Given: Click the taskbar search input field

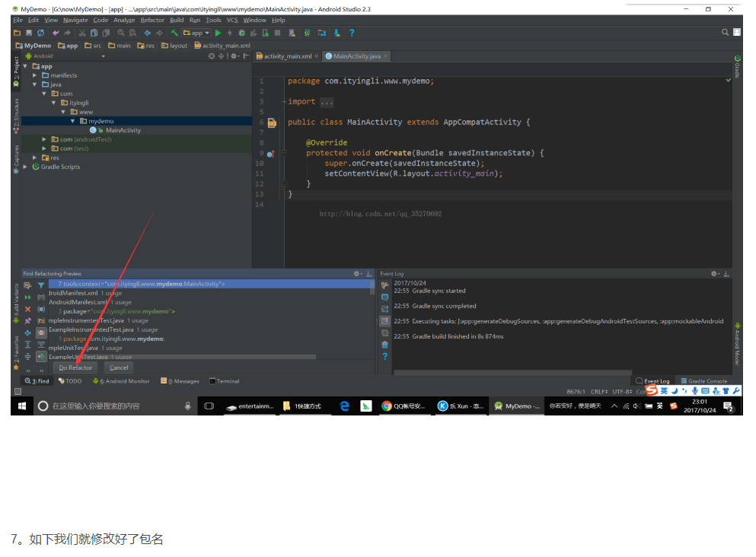Looking at the screenshot, I should (x=115, y=406).
